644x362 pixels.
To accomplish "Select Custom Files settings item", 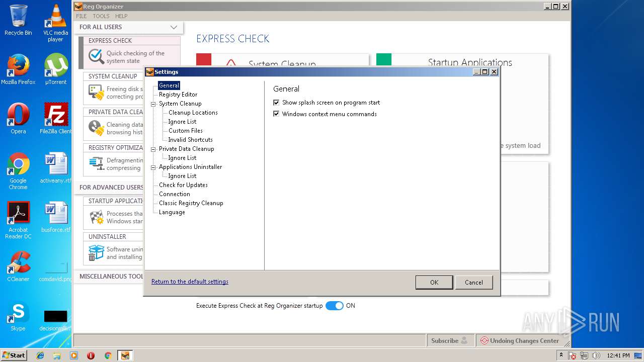I will (186, 131).
